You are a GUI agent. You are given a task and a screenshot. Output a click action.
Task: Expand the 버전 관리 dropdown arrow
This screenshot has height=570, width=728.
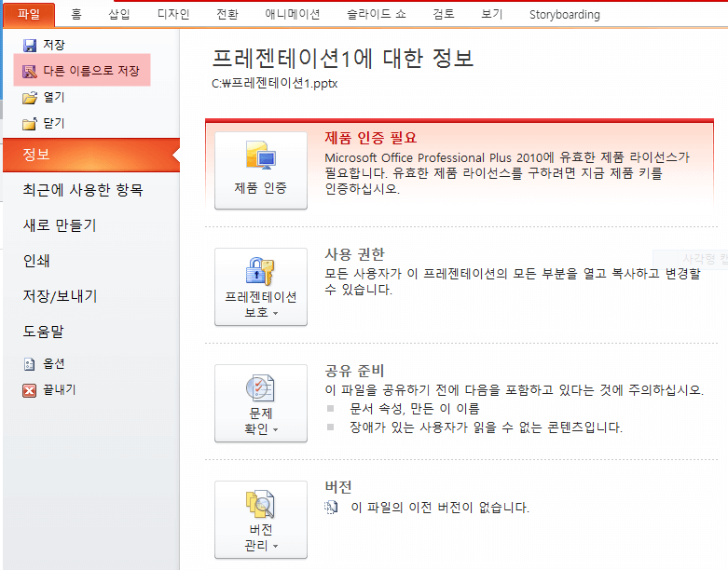(276, 547)
